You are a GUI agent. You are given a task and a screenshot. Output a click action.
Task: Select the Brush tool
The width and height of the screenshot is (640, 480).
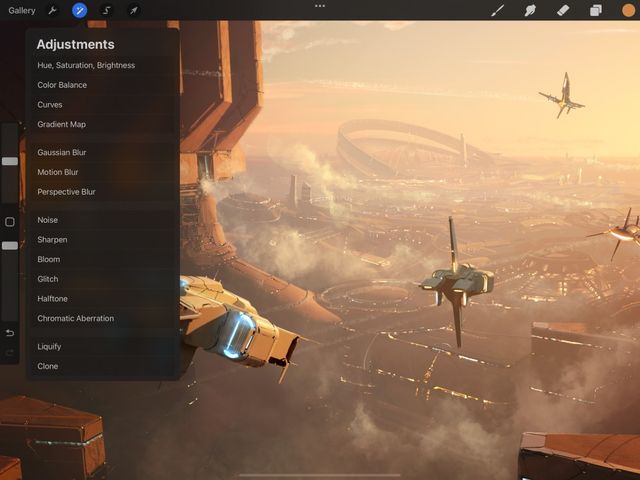pos(498,11)
